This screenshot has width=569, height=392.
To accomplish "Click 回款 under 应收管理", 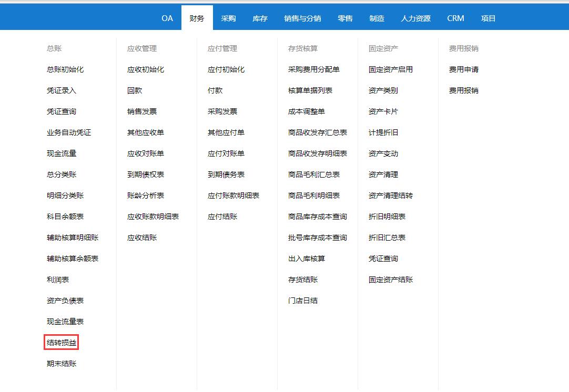I will click(135, 90).
